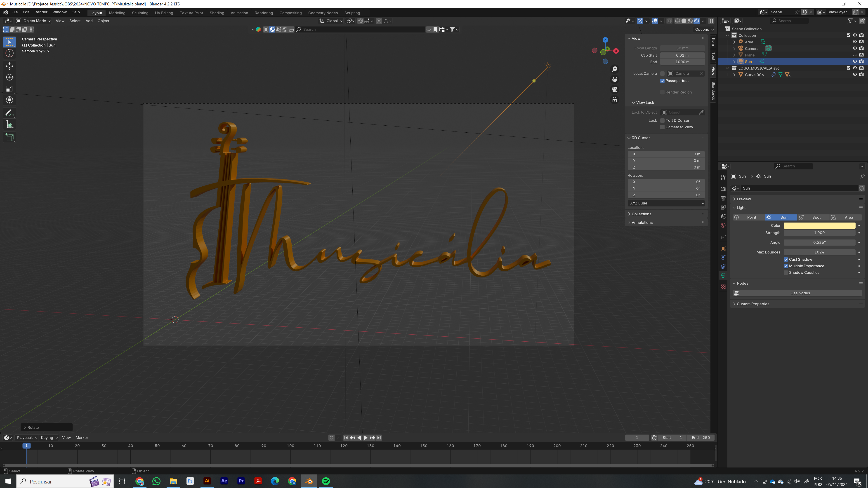868x488 pixels.
Task: Enable the Shadow Caustics checkbox
Action: coord(786,272)
